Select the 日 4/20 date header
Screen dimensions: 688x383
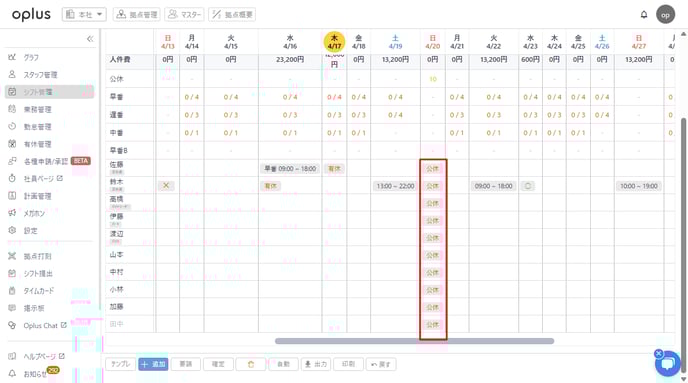pos(433,42)
